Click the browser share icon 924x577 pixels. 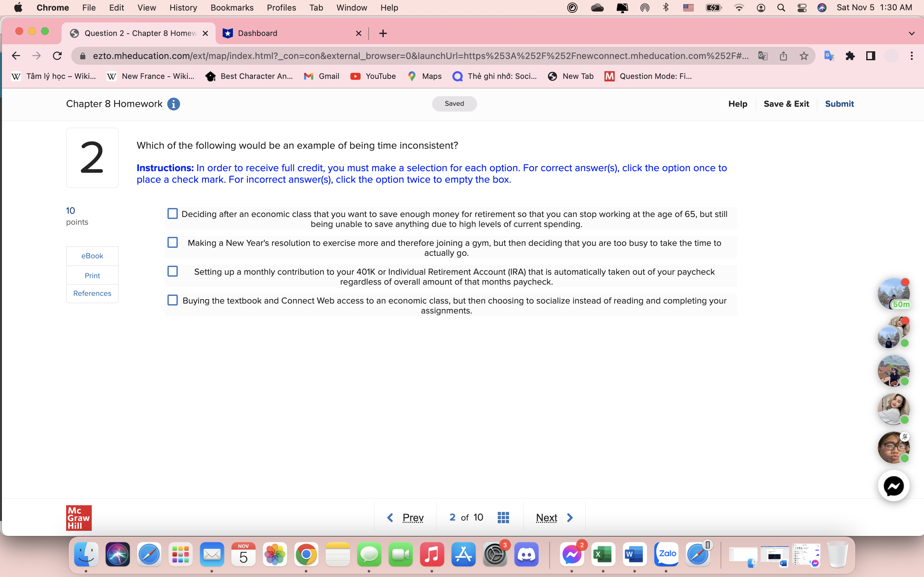pos(783,56)
